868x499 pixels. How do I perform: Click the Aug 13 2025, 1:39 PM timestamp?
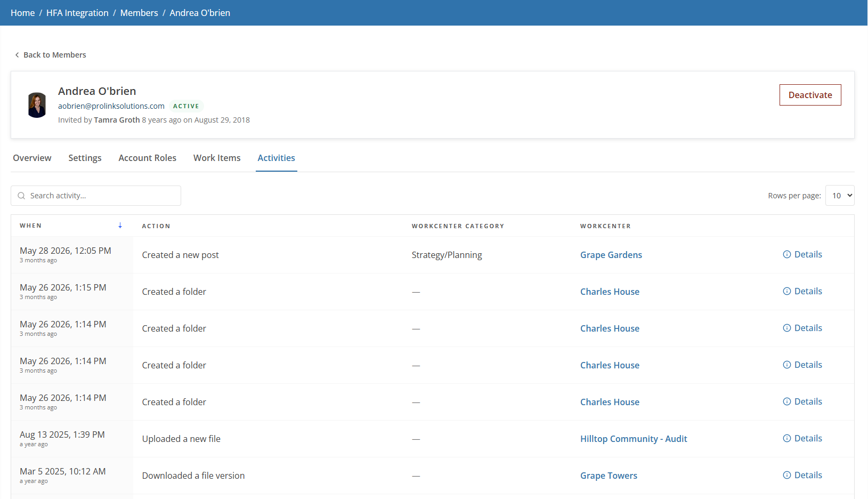pyautogui.click(x=62, y=434)
